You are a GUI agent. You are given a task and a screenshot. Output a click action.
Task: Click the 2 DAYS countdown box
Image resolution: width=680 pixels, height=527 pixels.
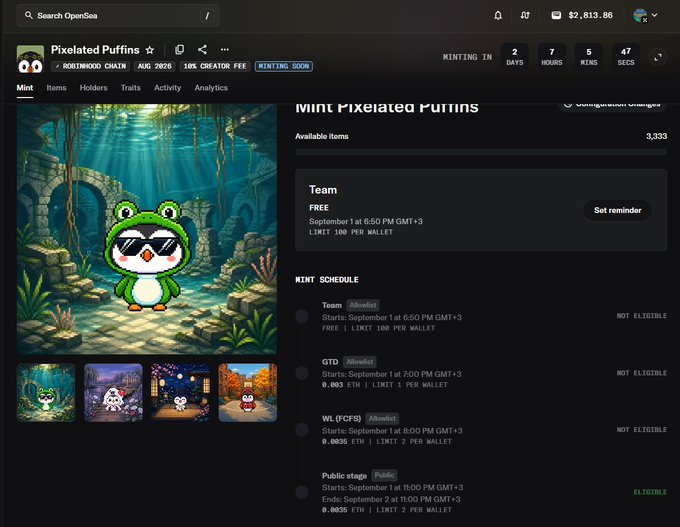515,57
